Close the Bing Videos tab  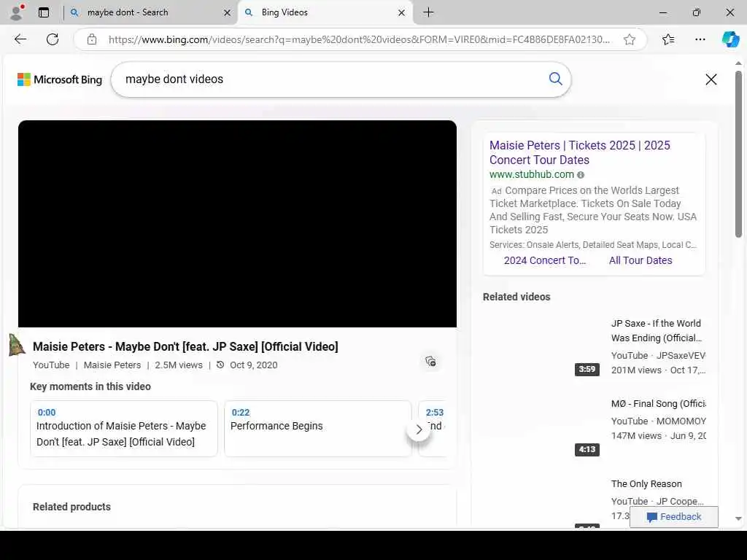(402, 13)
